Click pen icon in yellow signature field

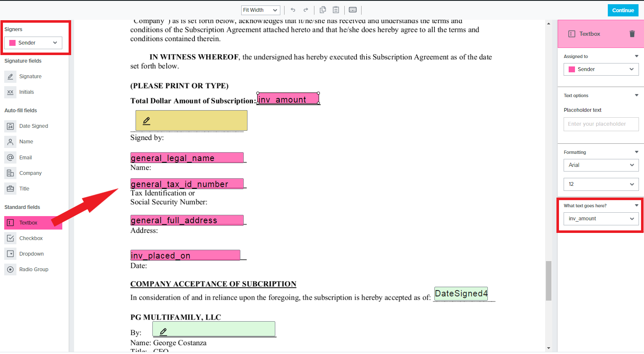[146, 121]
